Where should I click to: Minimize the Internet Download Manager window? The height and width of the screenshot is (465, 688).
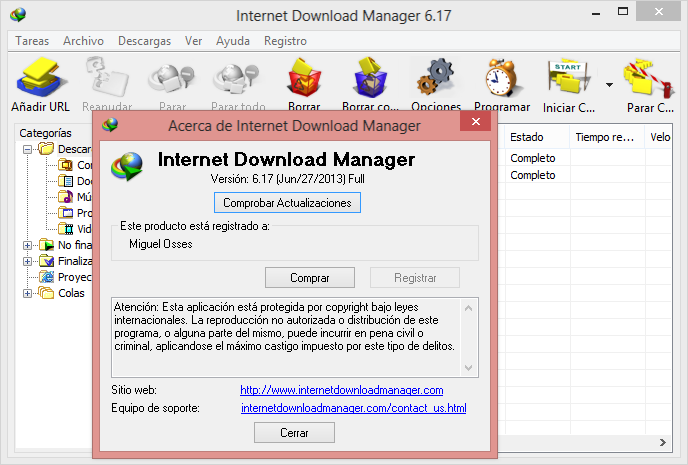coord(595,13)
